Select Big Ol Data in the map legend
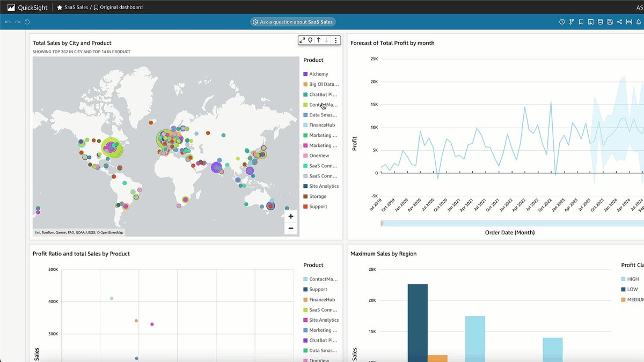The image size is (644, 362). 321,84
